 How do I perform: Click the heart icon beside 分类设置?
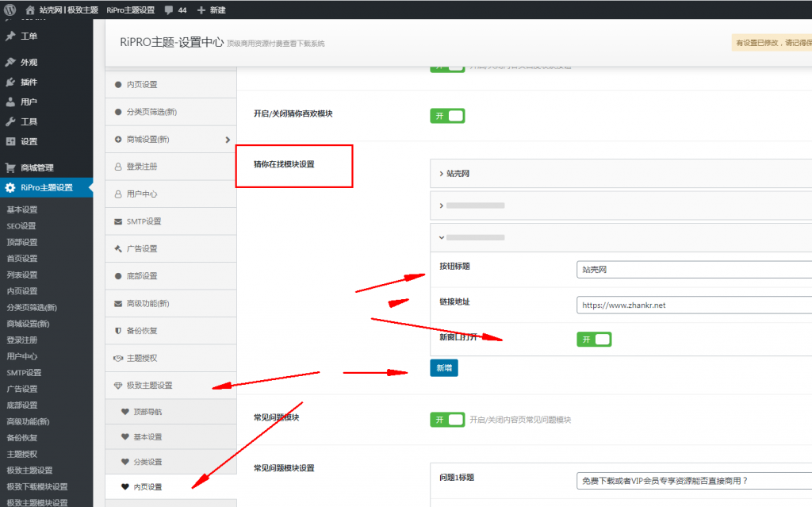124,462
